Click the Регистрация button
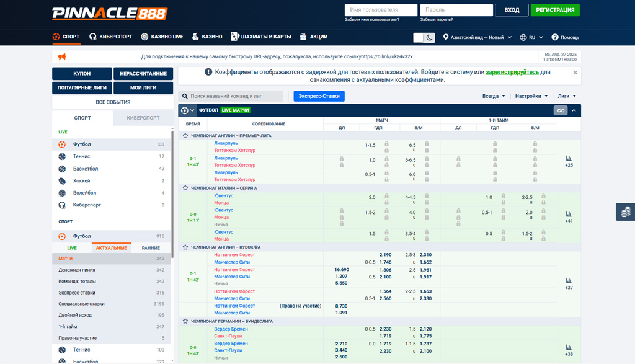Viewport: 635px width, 364px height. (x=555, y=10)
